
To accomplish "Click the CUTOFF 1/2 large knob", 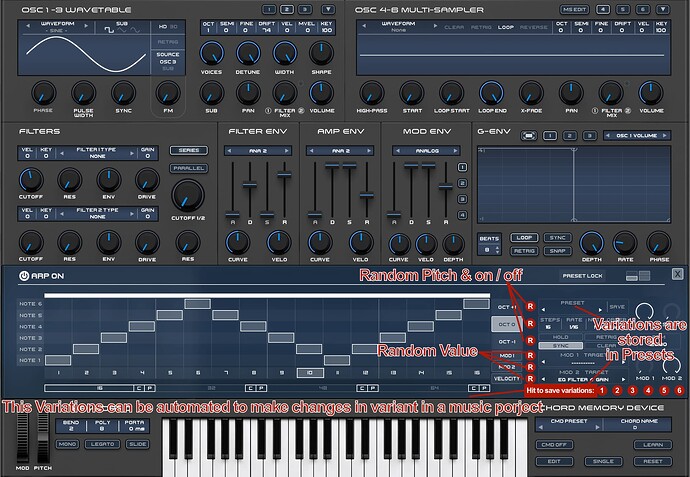I will [188, 196].
